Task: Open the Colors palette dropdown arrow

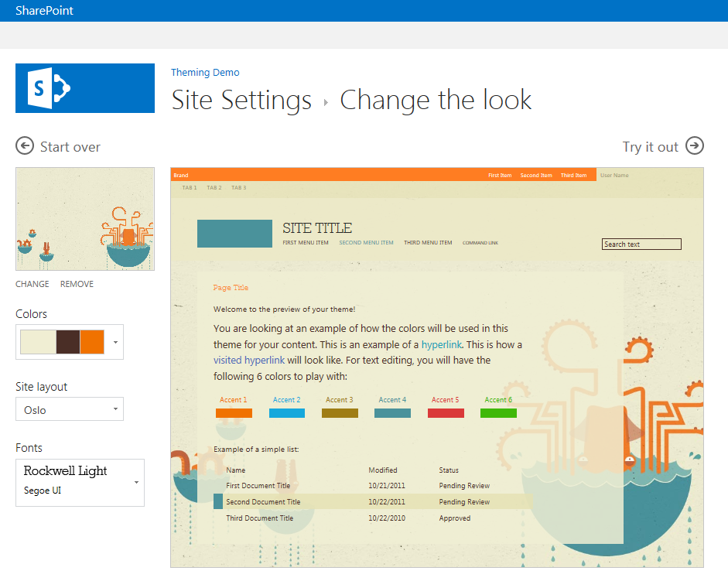Action: point(115,342)
